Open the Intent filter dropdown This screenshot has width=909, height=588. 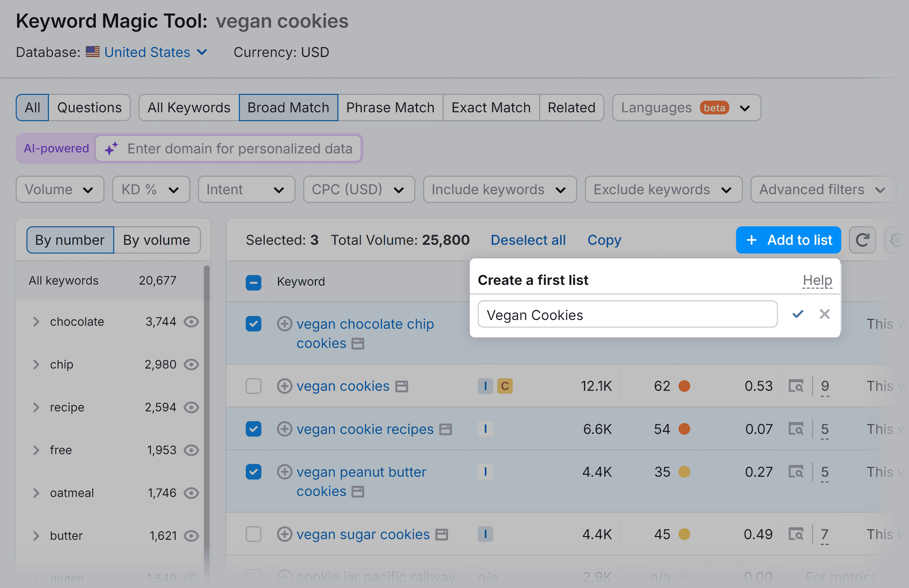(247, 189)
